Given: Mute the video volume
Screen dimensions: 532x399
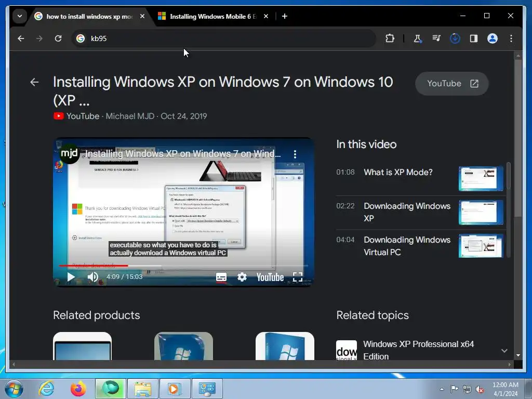Looking at the screenshot, I should click(x=92, y=277).
